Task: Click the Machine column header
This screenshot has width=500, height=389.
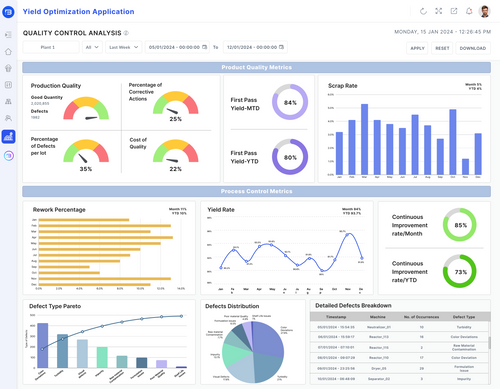Action: point(378,317)
